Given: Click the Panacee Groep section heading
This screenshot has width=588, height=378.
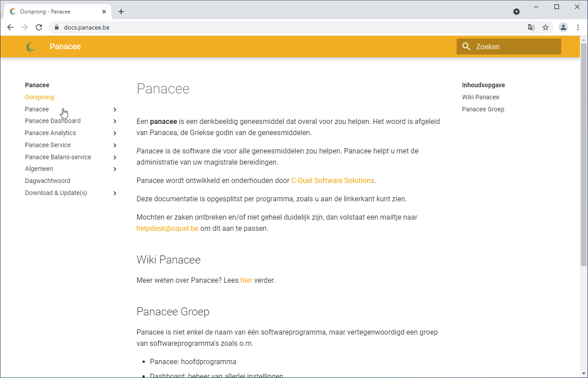Looking at the screenshot, I should [173, 312].
